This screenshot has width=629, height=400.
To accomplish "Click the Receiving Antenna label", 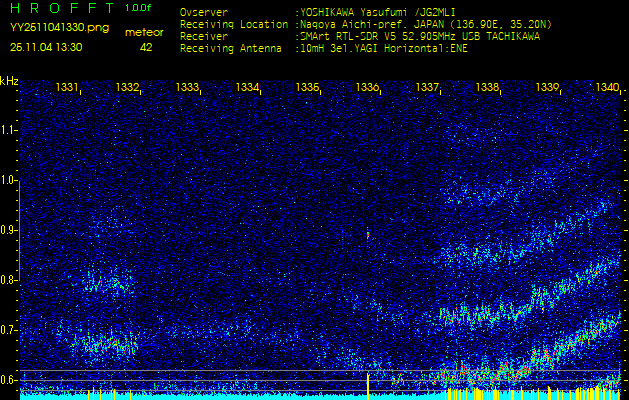I will [231, 49].
